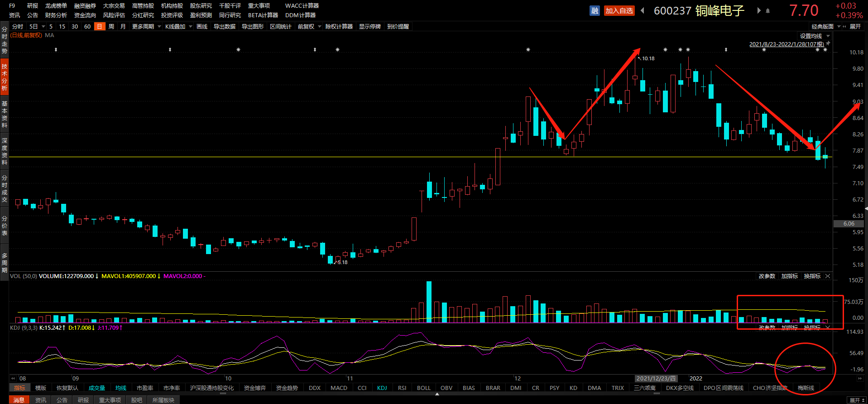Go to previous stock with left arrow

(x=643, y=10)
